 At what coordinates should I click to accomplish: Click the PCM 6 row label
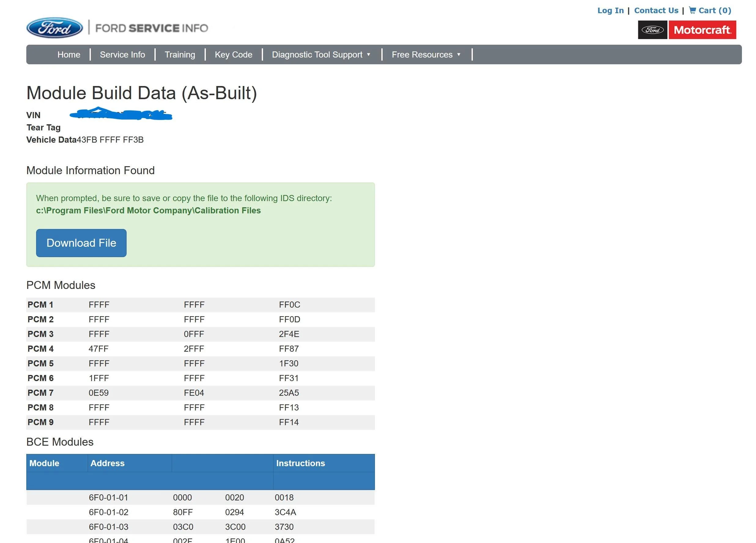[40, 378]
